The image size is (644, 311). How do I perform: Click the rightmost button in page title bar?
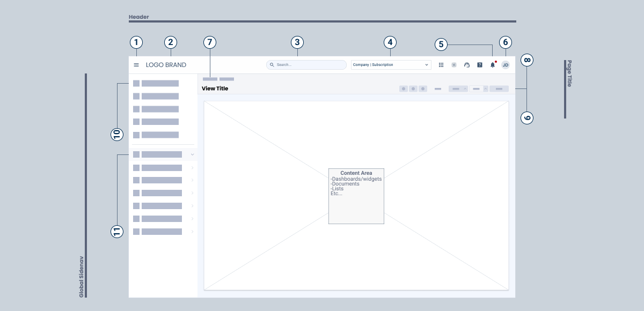499,88
